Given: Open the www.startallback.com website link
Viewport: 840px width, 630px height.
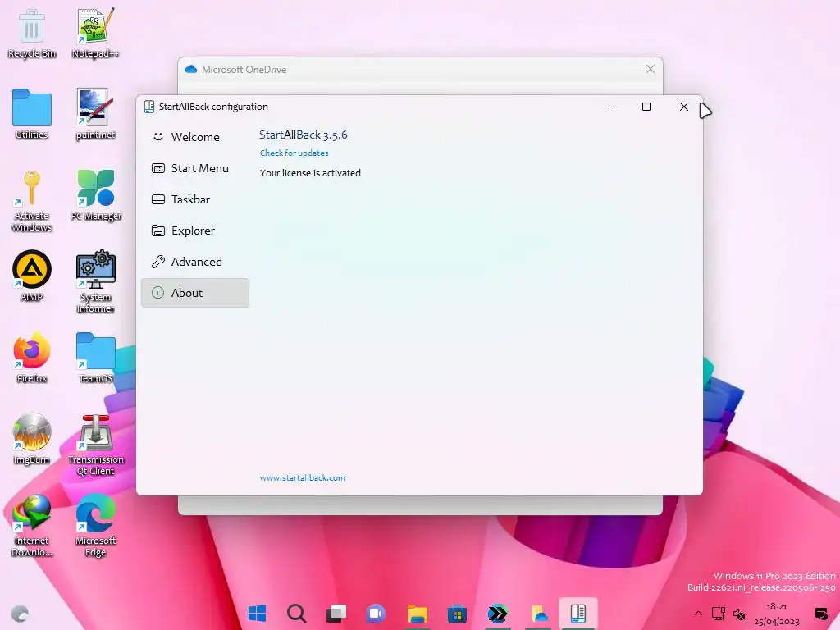Looking at the screenshot, I should pyautogui.click(x=302, y=478).
